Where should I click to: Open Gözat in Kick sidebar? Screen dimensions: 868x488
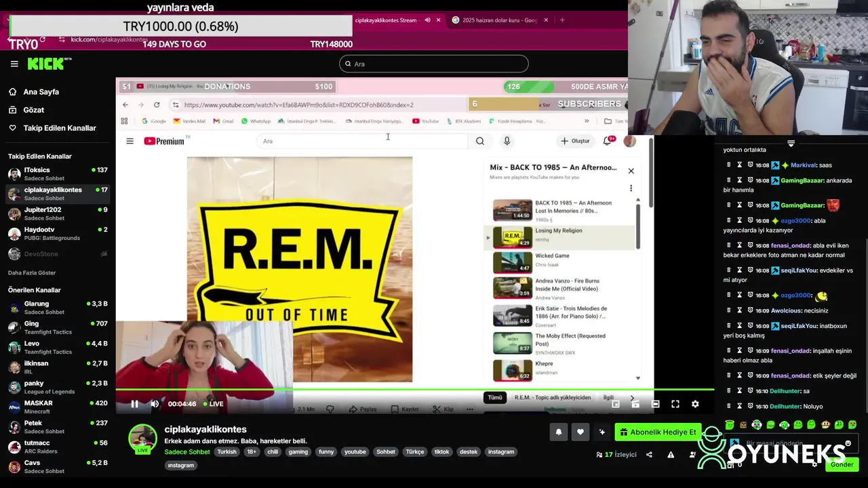(x=33, y=110)
